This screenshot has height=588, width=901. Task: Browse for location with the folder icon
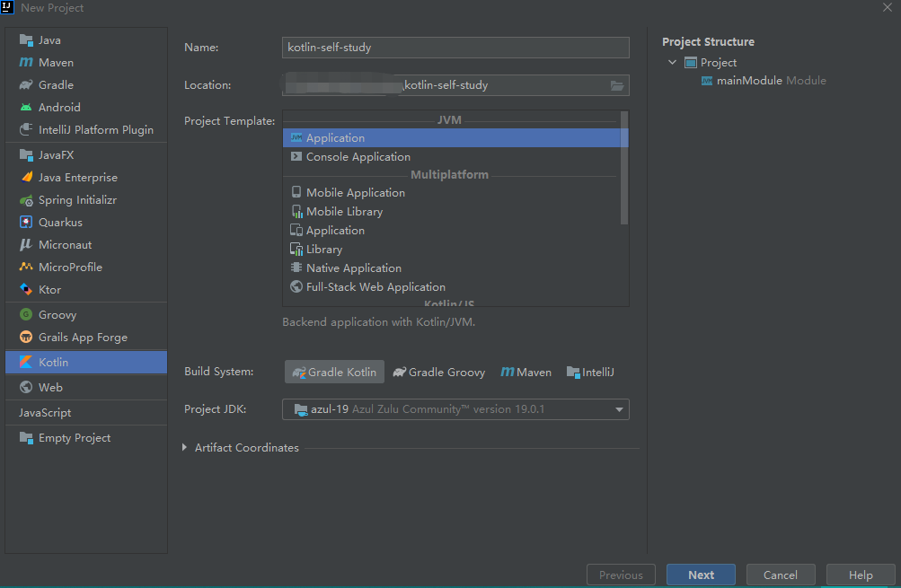[616, 85]
